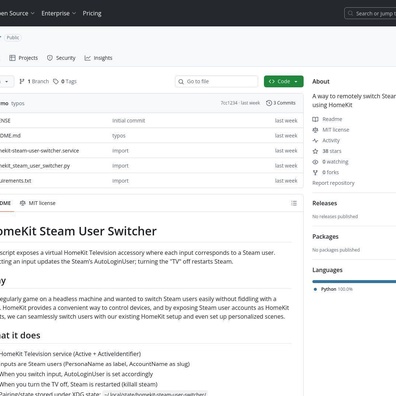Open the Pricing page

point(92,13)
